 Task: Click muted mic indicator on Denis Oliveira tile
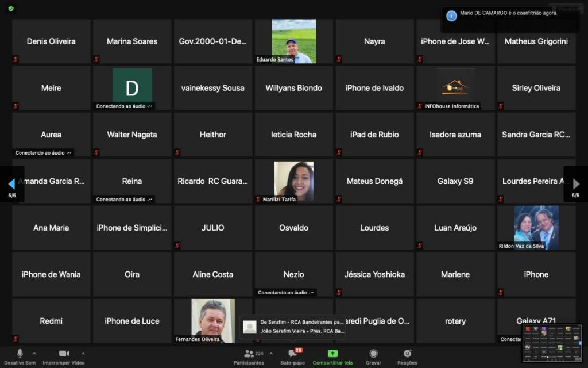point(16,59)
